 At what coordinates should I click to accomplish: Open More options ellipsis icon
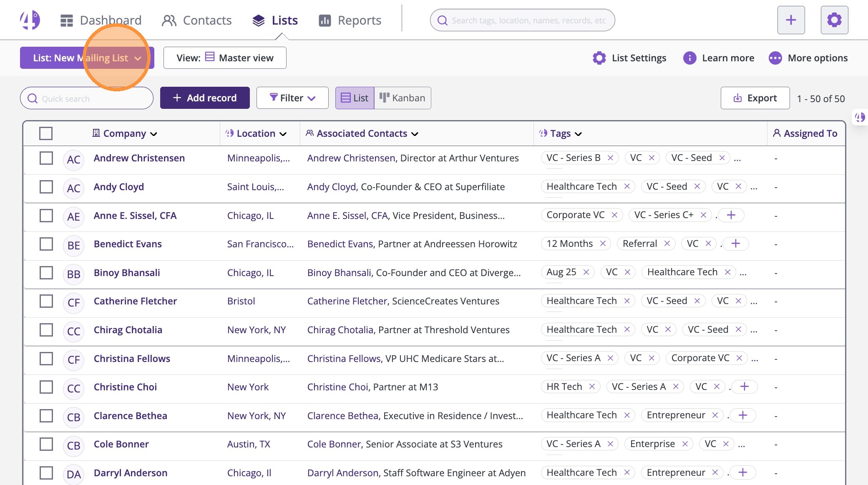[775, 58]
